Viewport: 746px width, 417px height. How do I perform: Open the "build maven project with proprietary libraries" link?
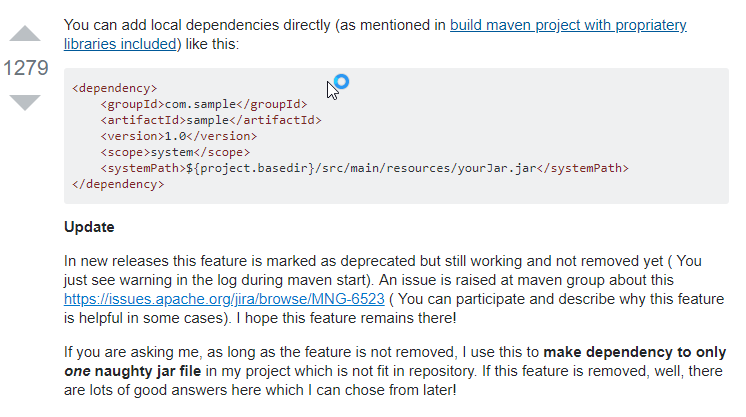[568, 25]
